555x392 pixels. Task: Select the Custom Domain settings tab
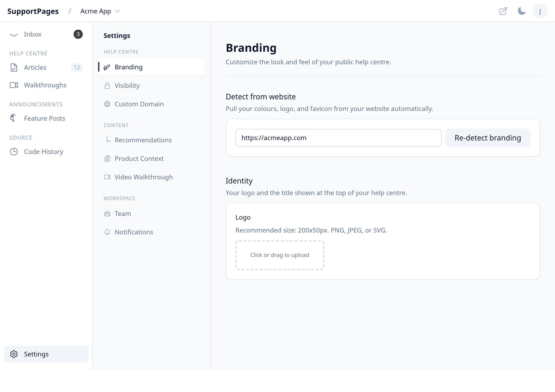[x=151, y=104]
